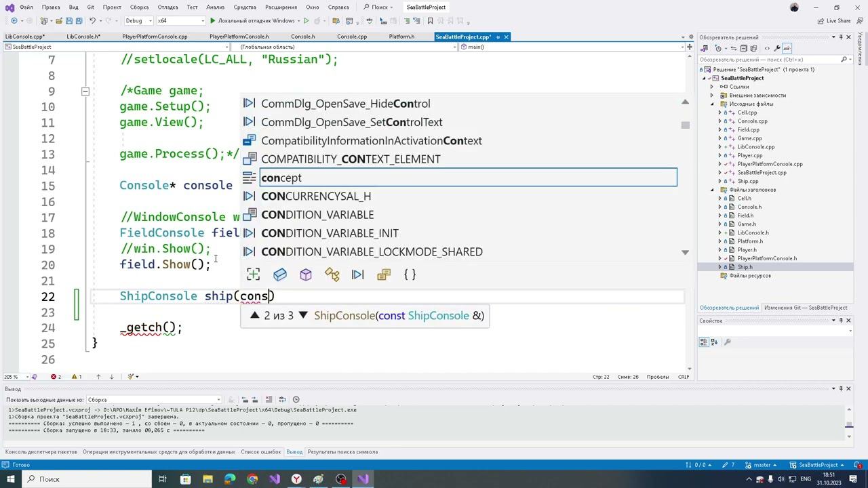Open the Отладка menu

(167, 7)
